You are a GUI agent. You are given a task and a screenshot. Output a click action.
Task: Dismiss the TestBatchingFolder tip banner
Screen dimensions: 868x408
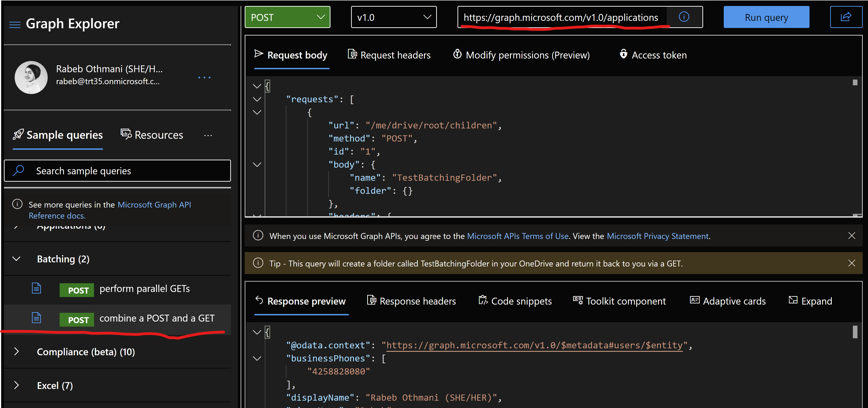pos(852,263)
